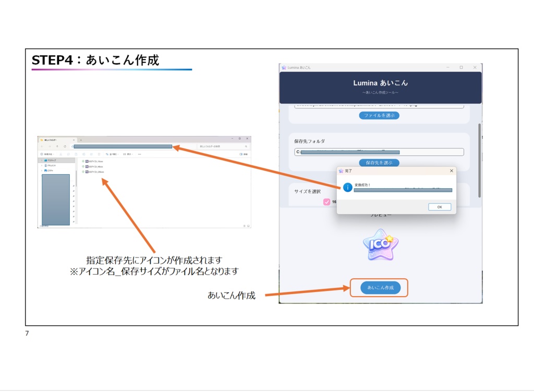Toggle the view-mode switch at Explorer bottom right

[248, 226]
